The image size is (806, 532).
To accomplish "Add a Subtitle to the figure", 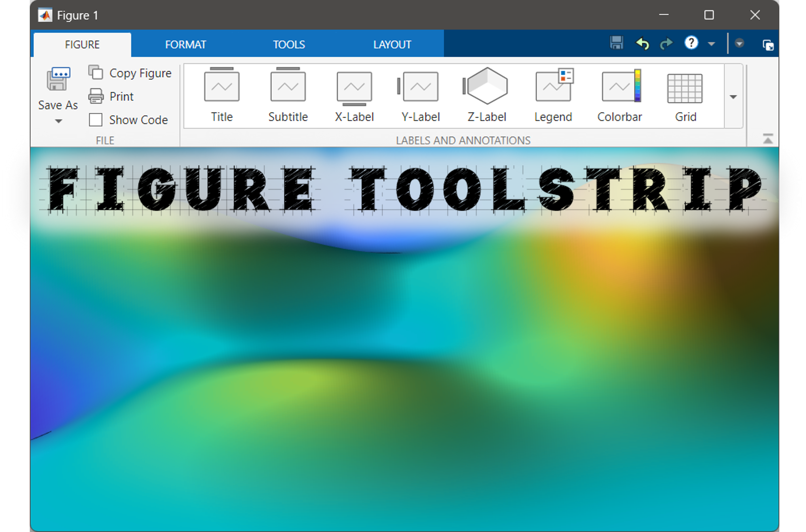I will pos(288,86).
